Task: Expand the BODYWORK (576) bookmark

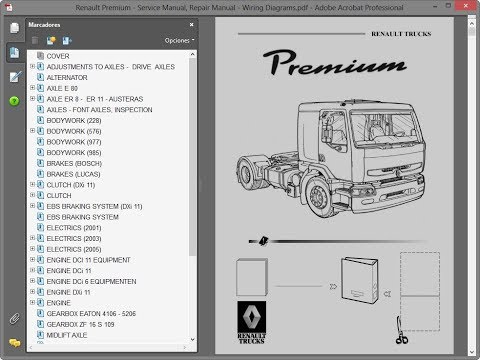Action: point(32,131)
